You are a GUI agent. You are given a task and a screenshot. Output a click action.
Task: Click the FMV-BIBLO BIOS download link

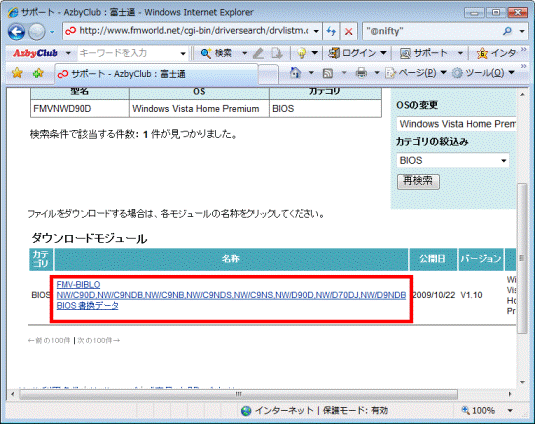point(231,295)
